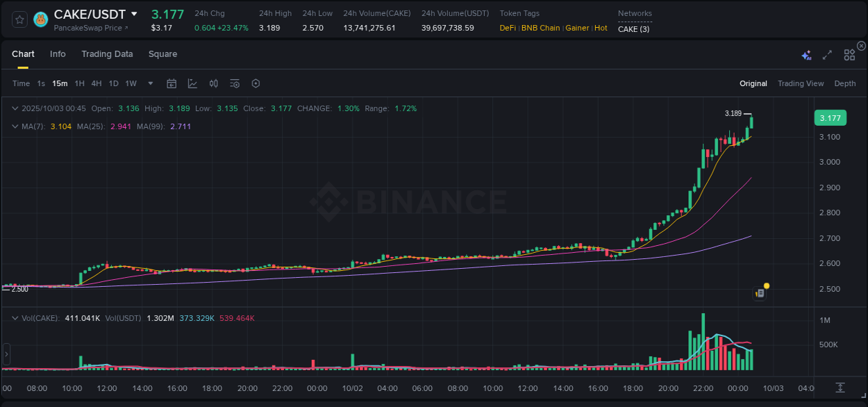Viewport: 868px width, 407px height.
Task: Switch chart to Trading View mode
Action: pyautogui.click(x=800, y=83)
